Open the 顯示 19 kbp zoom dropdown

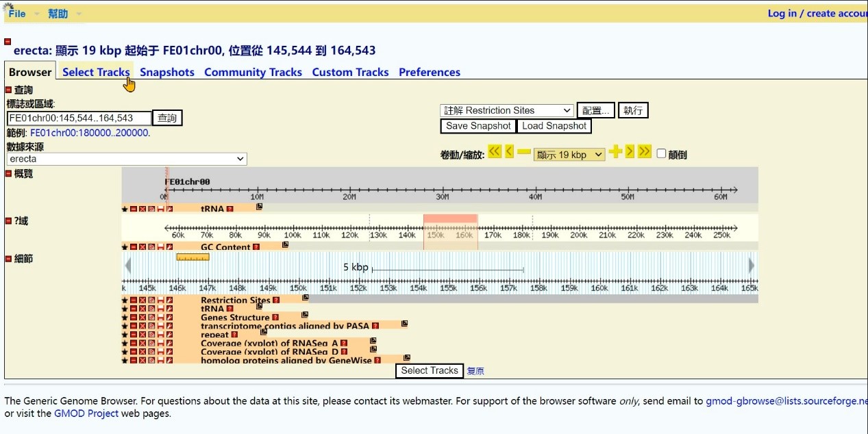(569, 155)
